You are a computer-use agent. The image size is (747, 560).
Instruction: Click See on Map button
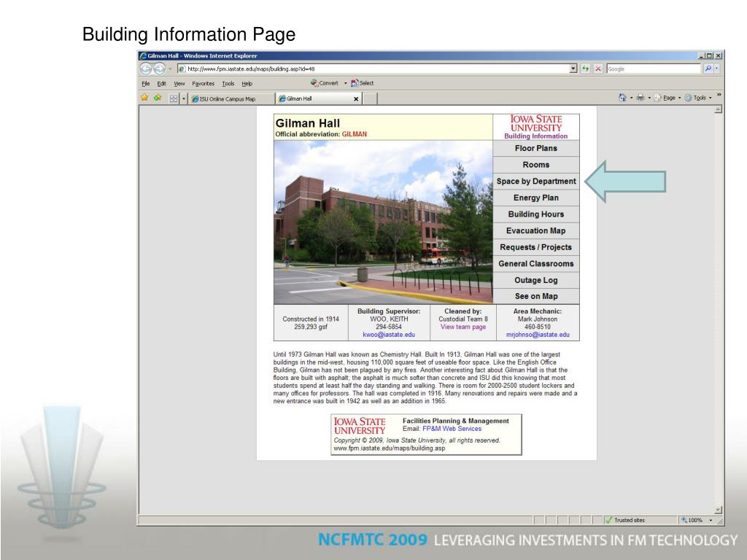click(x=536, y=296)
